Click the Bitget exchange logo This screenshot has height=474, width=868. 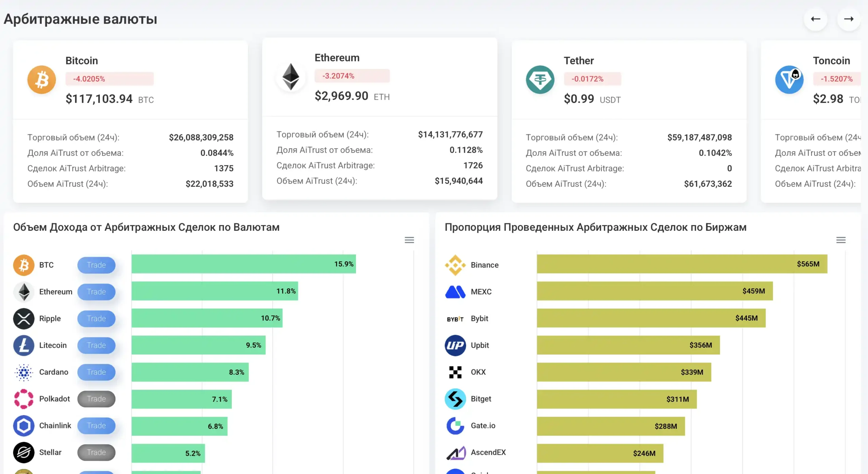point(455,399)
